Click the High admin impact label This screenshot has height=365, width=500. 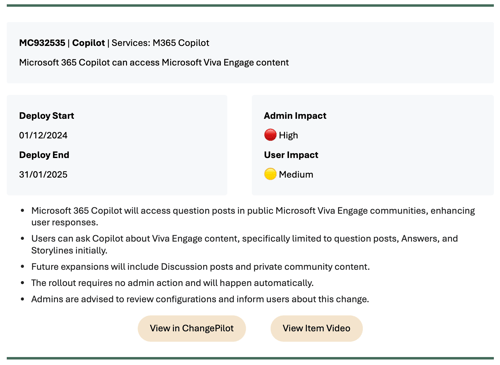pos(288,135)
